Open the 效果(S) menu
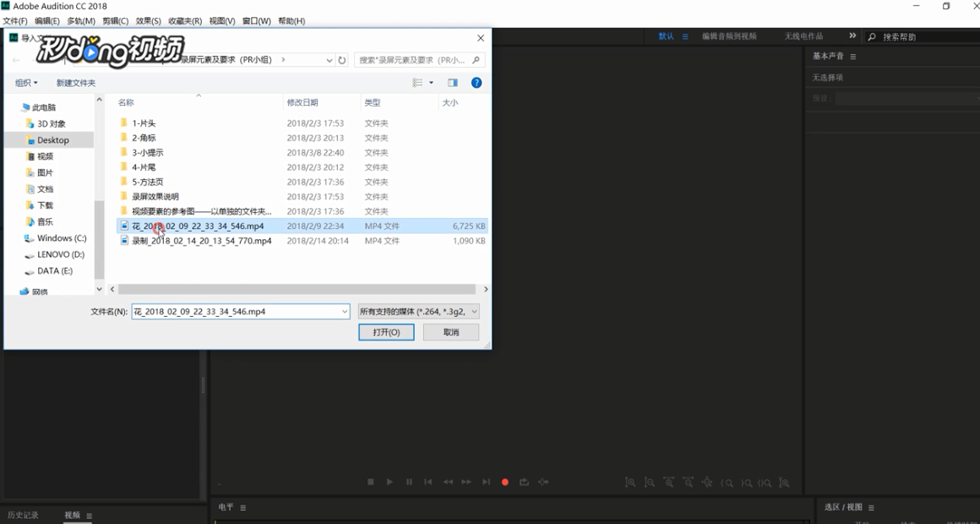Viewport: 980px width, 524px height. coord(148,21)
